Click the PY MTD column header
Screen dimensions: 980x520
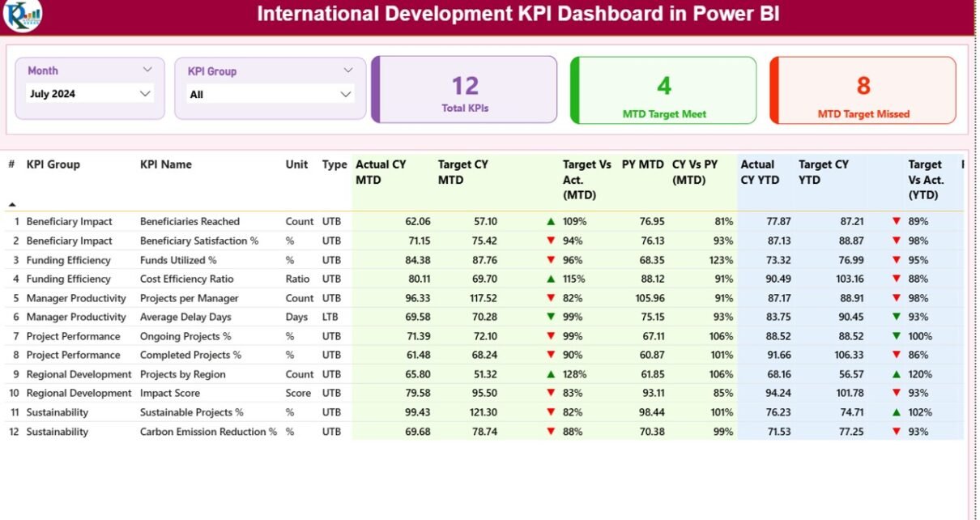coord(642,164)
